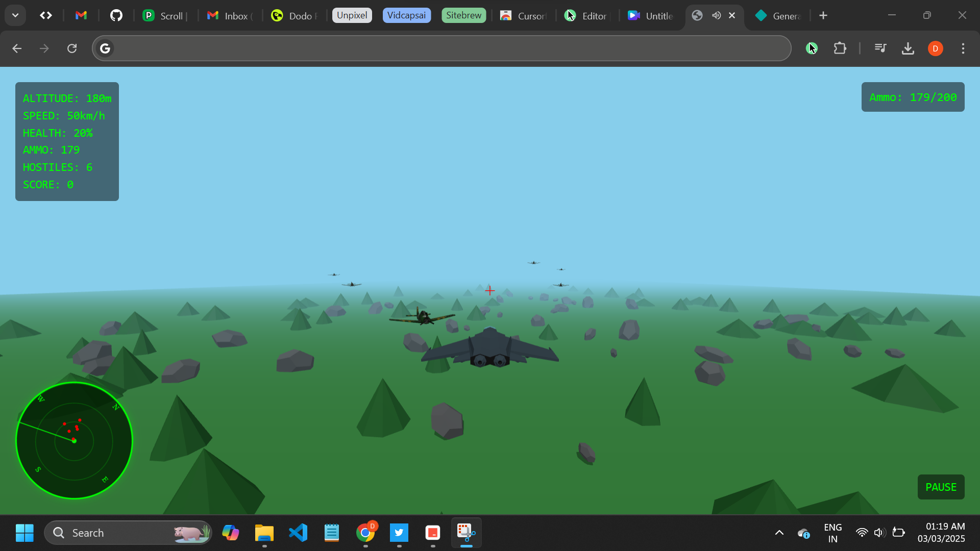
Task: Open Visual Studio Code from the taskbar
Action: point(298,533)
